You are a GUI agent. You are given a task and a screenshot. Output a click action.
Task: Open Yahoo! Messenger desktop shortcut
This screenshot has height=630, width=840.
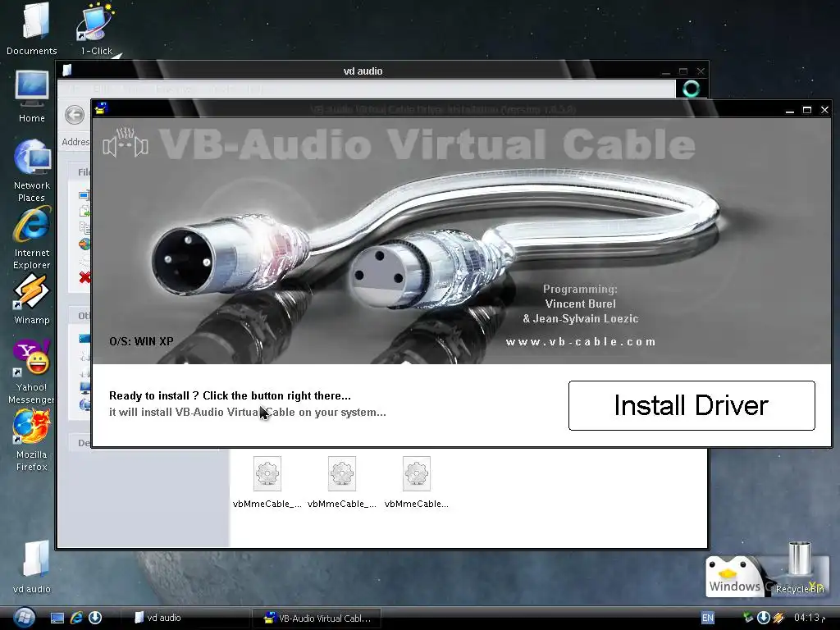pos(32,372)
